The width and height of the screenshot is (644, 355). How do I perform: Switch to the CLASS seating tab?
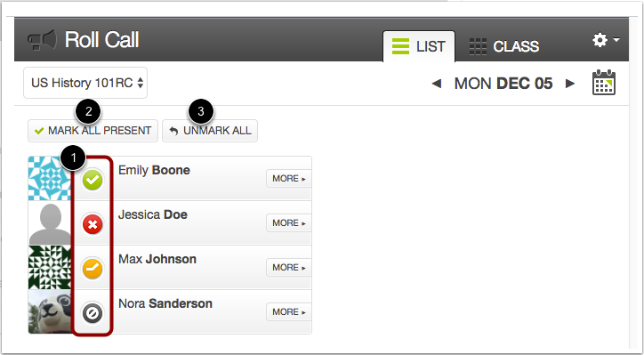coord(504,46)
